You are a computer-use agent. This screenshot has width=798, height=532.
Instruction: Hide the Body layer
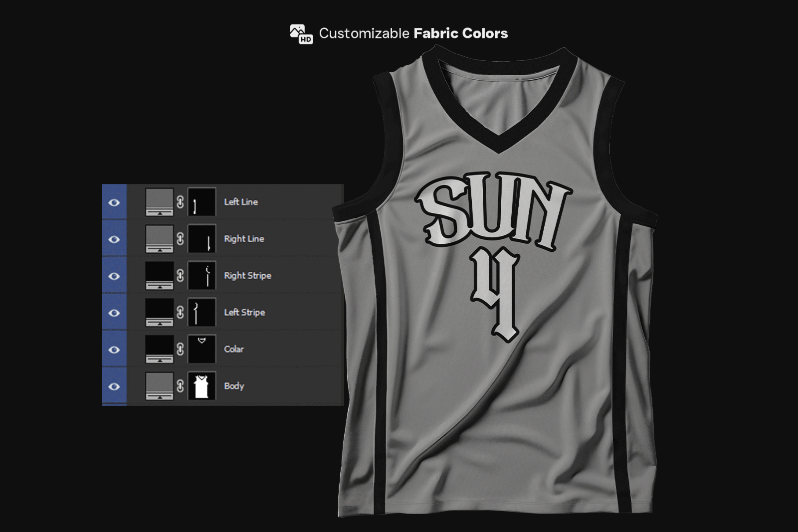tap(115, 385)
